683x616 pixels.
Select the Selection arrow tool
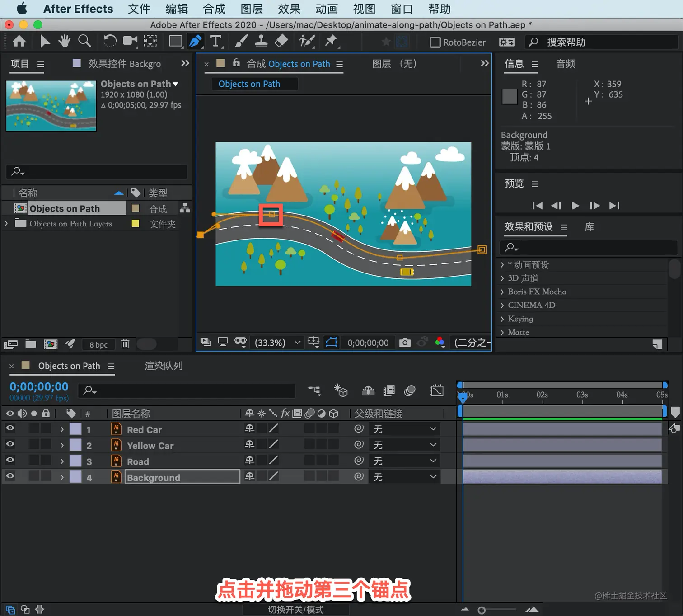(45, 42)
